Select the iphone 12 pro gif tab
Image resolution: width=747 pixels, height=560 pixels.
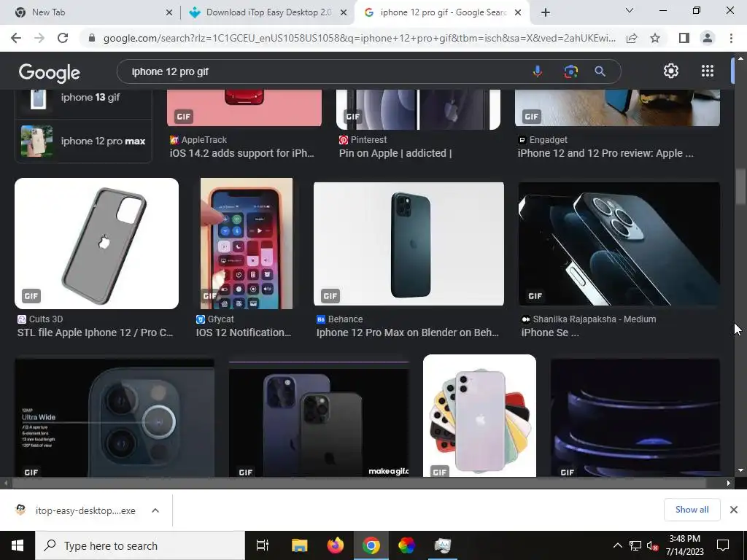[443, 12]
